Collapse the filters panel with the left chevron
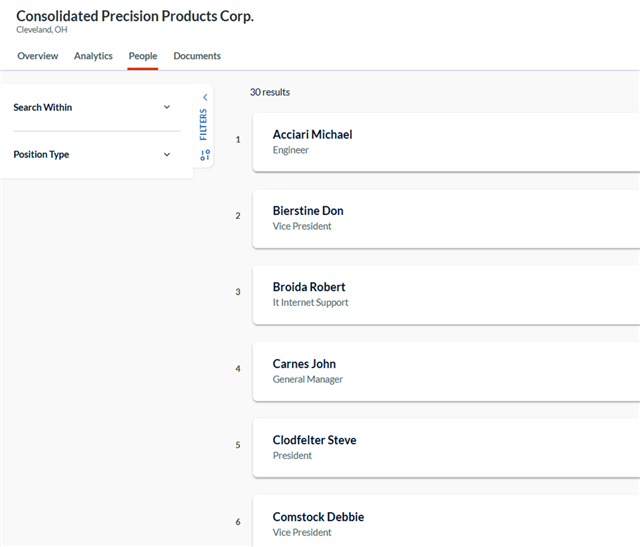The width and height of the screenshot is (640, 547). point(204,97)
